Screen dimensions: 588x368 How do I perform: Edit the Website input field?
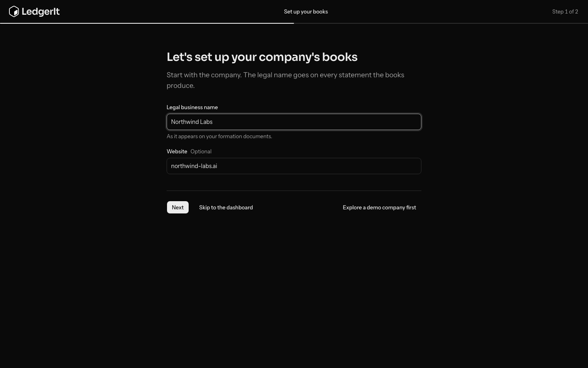[x=294, y=166]
